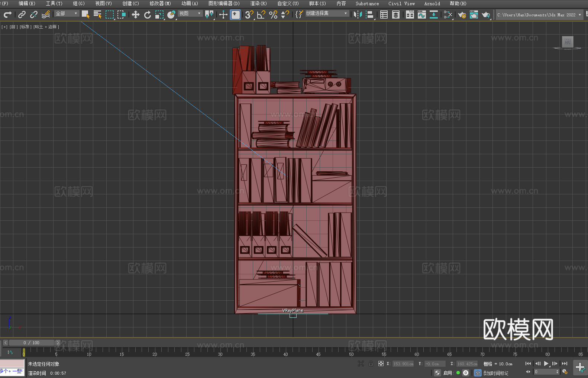
Task: Click Edit Named Selection Sets icon
Action: tap(299, 14)
